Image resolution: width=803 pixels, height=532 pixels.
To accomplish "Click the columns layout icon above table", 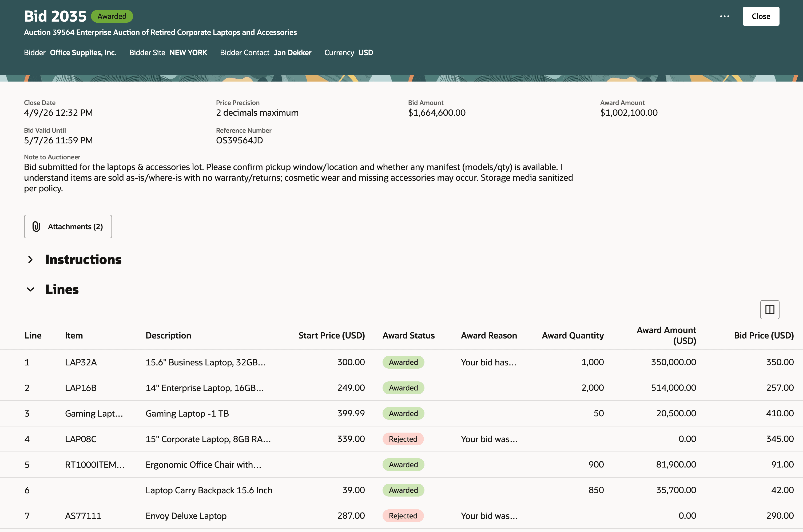I will tap(769, 309).
